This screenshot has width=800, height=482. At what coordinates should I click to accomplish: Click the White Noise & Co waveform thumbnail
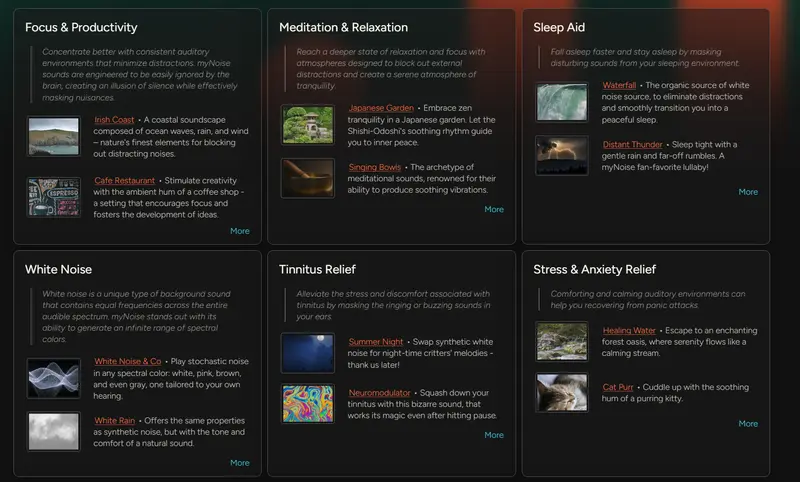pos(54,378)
